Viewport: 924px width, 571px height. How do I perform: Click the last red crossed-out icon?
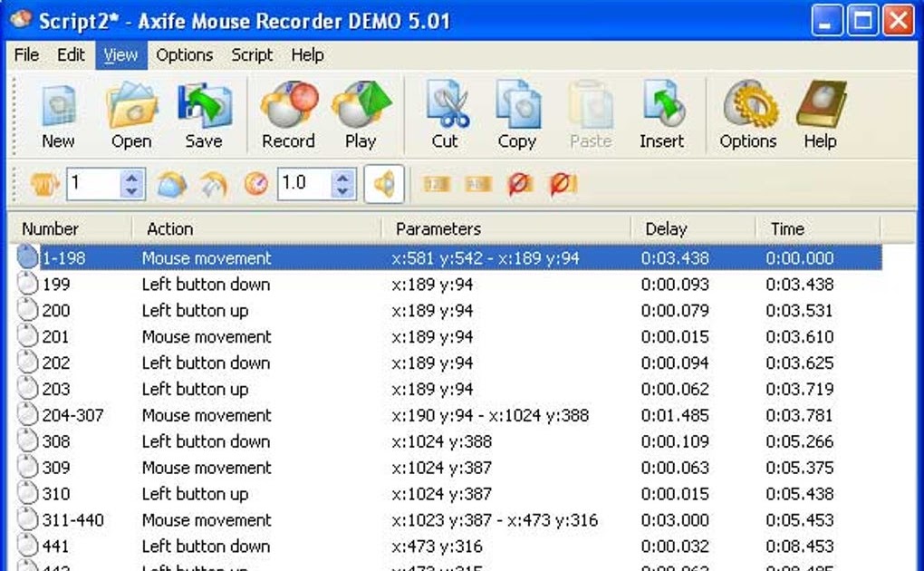[x=563, y=185]
